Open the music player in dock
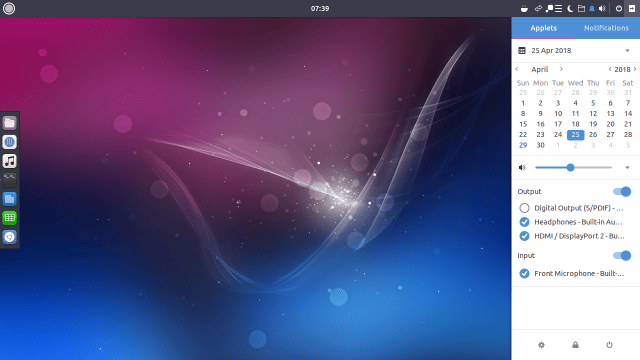 [9, 161]
